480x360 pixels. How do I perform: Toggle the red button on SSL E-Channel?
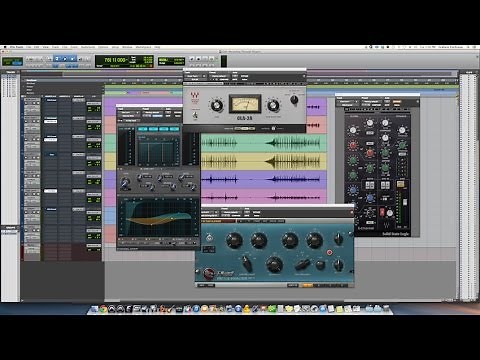(x=382, y=212)
